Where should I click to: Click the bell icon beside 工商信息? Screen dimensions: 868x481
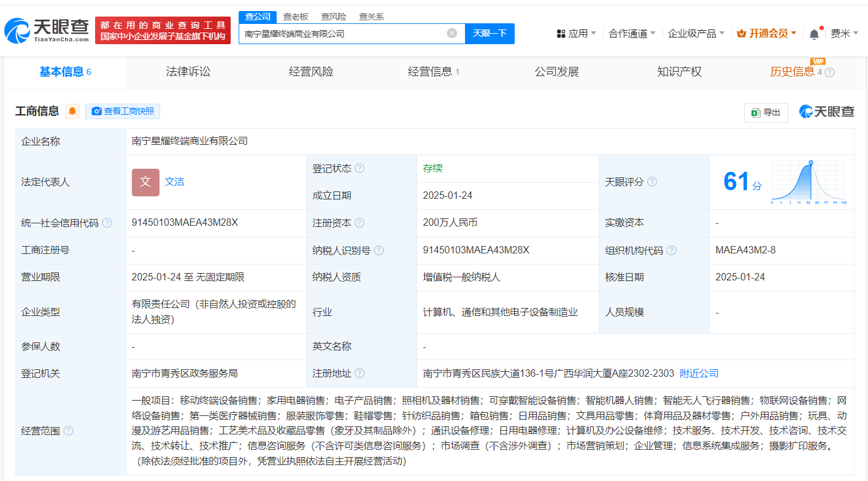[72, 111]
